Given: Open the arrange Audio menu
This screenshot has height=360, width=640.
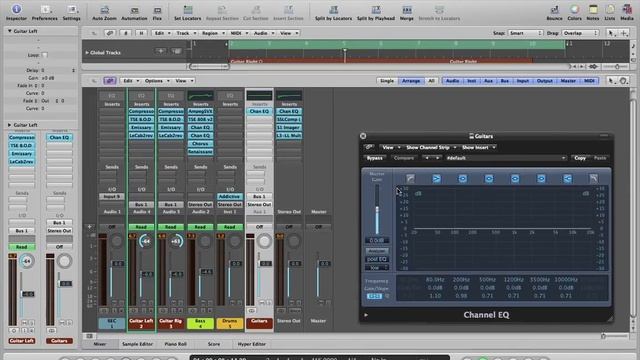Looking at the screenshot, I should 264,33.
